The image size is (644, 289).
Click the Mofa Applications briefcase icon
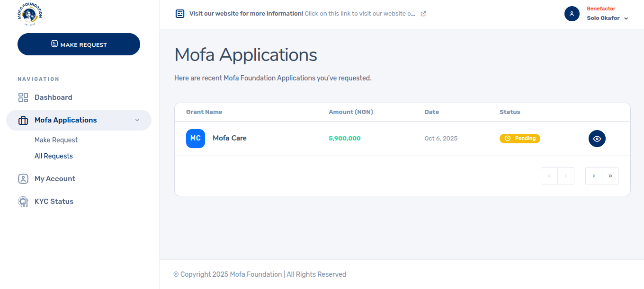23,121
